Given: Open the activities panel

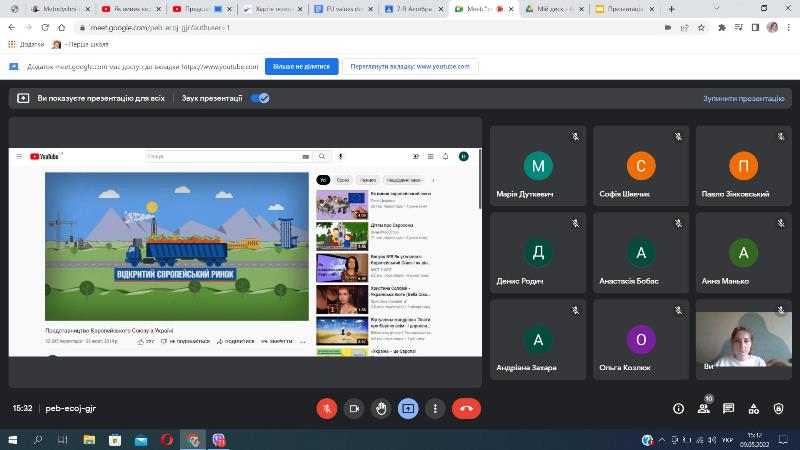Looking at the screenshot, I should click(x=755, y=408).
